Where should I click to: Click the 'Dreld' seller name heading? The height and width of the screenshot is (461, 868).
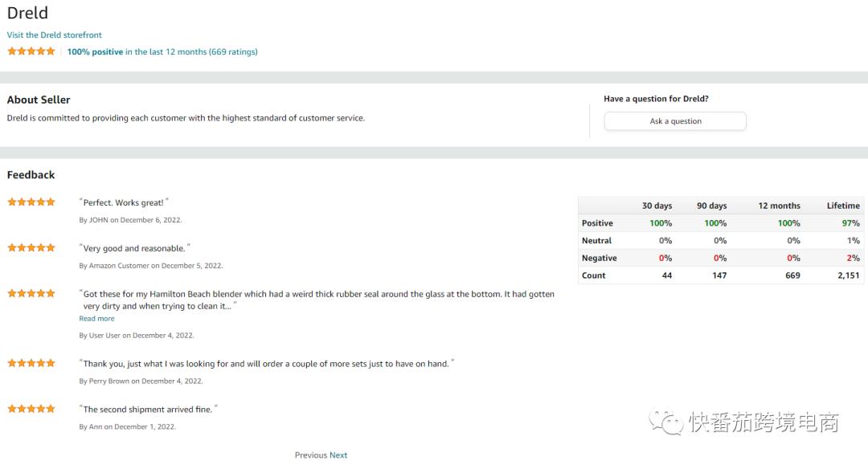point(27,12)
